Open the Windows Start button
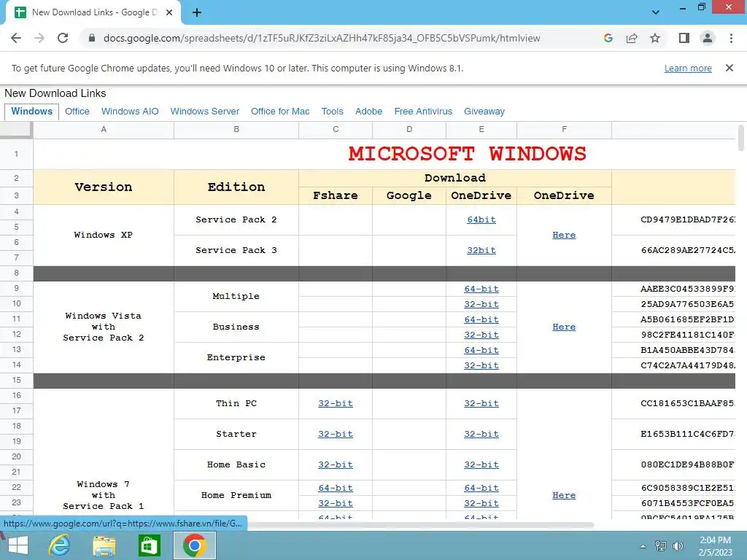The image size is (747, 560). click(x=18, y=545)
